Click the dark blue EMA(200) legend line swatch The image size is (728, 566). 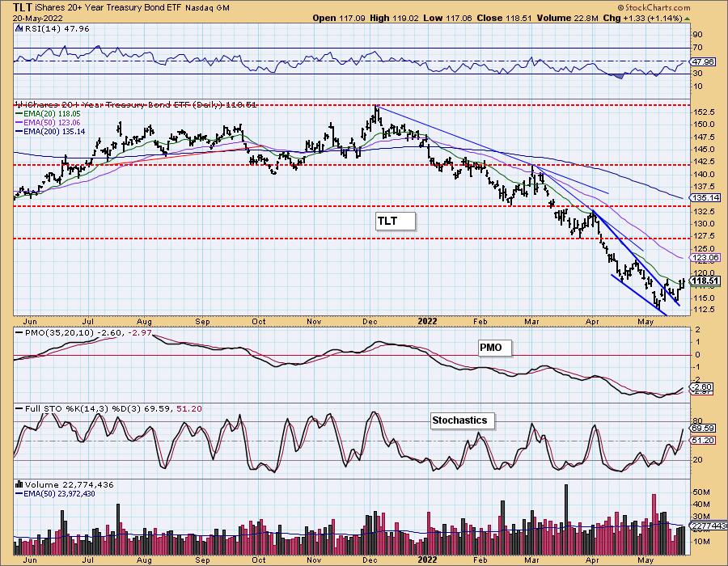click(19, 132)
